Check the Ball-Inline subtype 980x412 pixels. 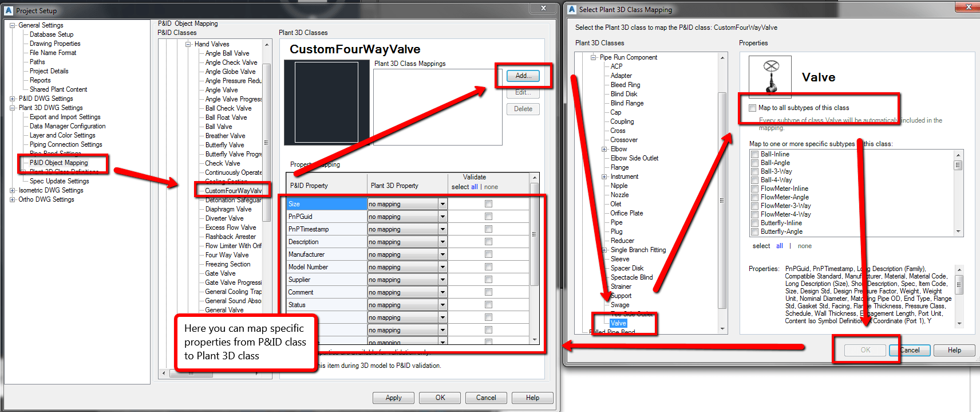754,154
